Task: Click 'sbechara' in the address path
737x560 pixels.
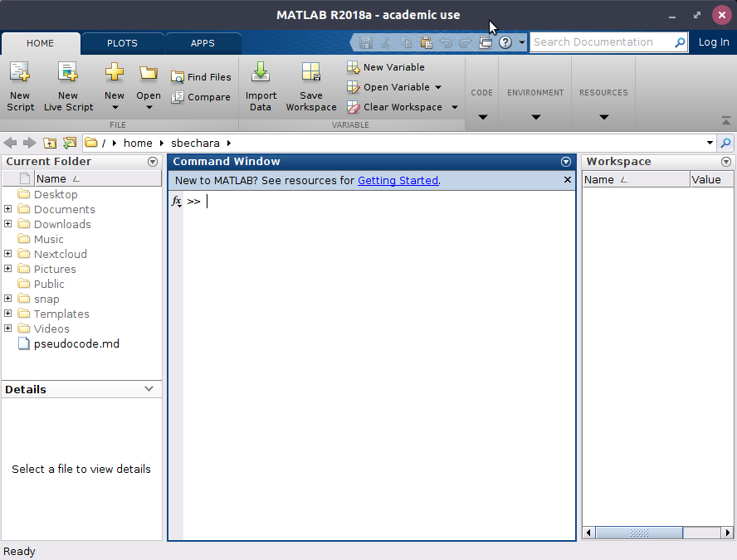Action: (195, 144)
